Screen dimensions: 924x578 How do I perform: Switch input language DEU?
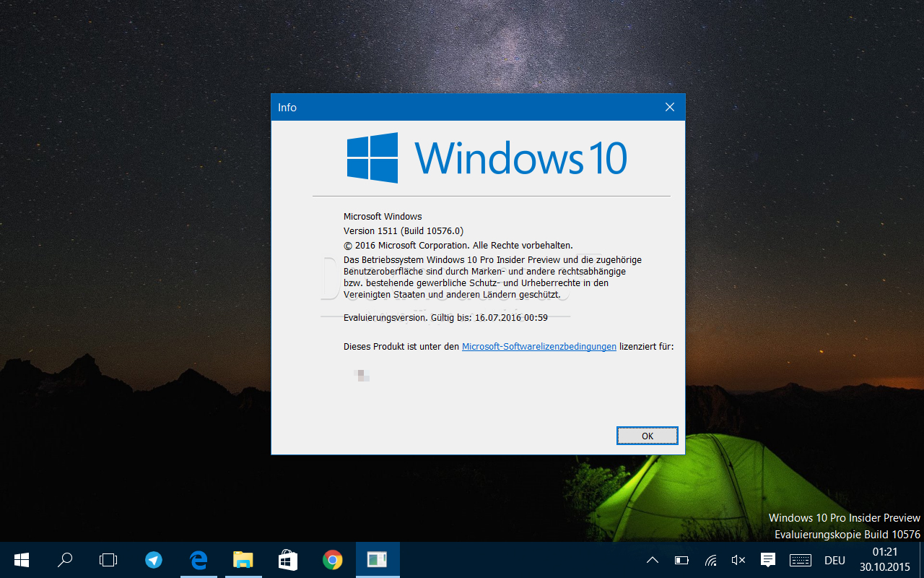coord(834,560)
